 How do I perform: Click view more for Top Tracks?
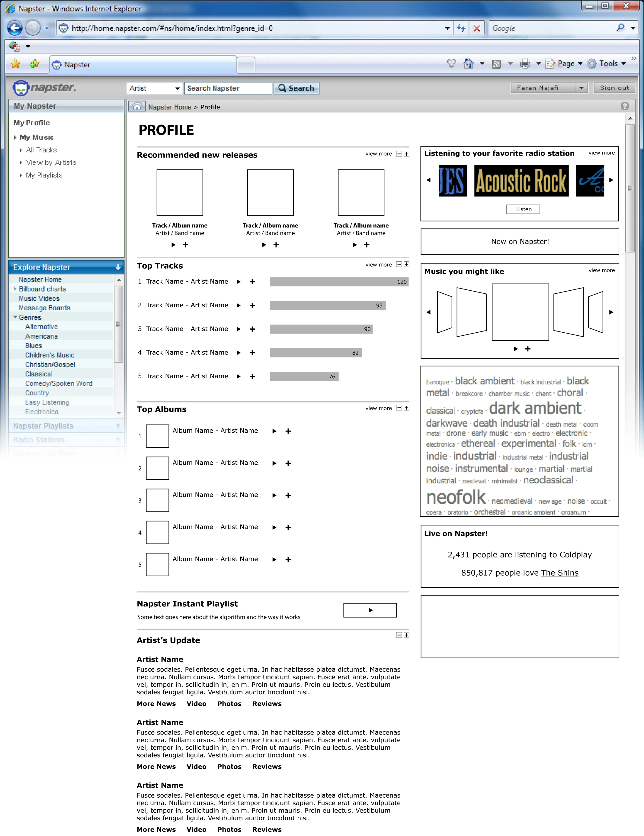[x=379, y=264]
